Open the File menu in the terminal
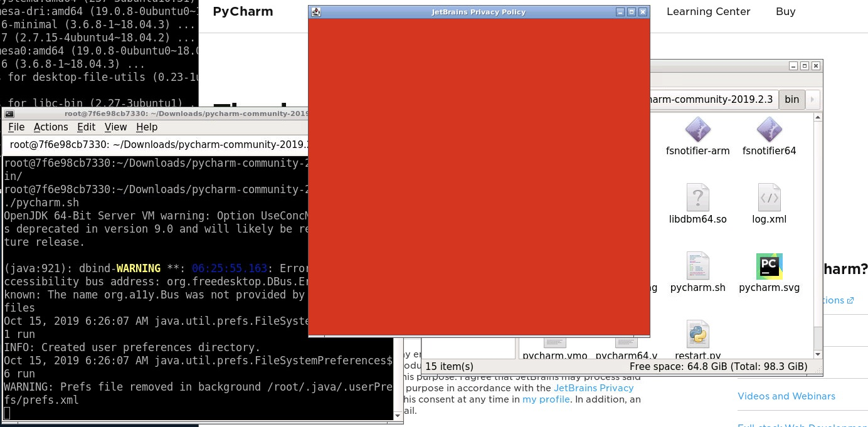The height and width of the screenshot is (427, 868). click(16, 127)
